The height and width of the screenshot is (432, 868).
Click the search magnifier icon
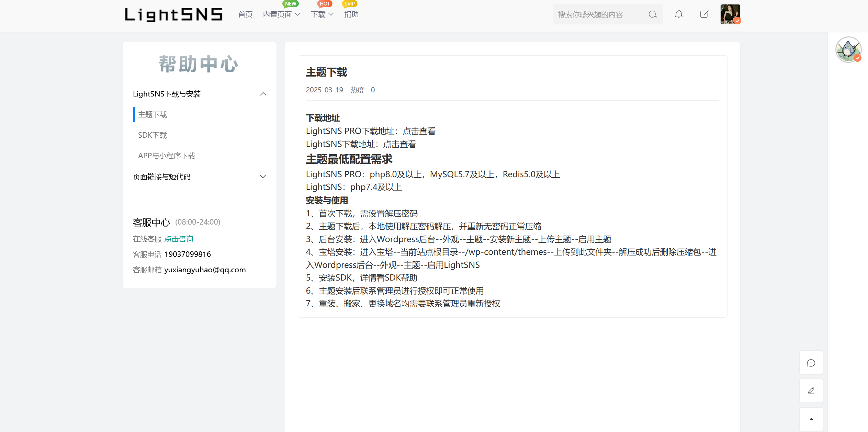[x=653, y=14]
